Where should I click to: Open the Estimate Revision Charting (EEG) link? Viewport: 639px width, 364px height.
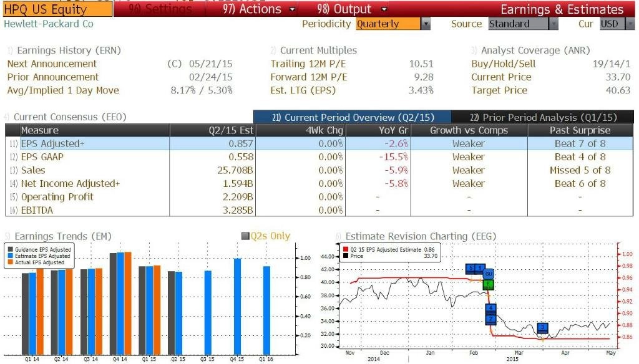coord(421,237)
